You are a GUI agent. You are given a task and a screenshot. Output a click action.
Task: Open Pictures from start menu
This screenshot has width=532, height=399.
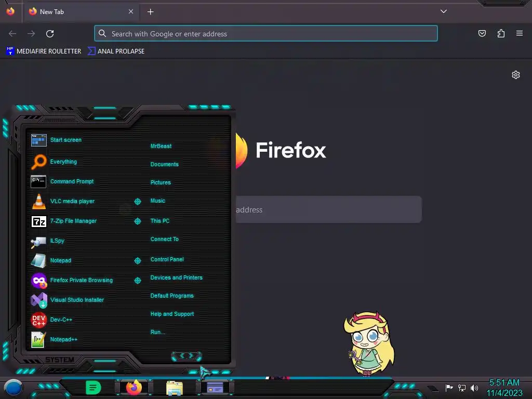point(161,182)
